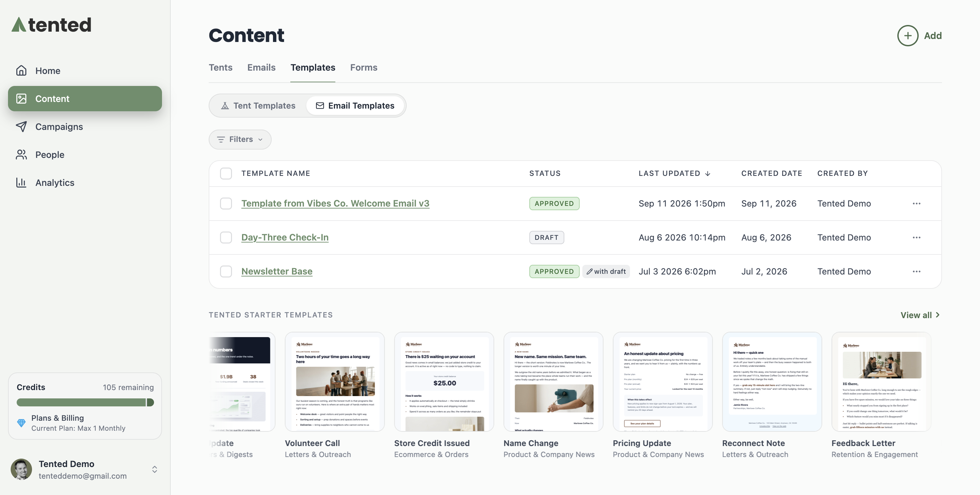Click the View all chevron arrow
Viewport: 980px width, 495px height.
937,315
